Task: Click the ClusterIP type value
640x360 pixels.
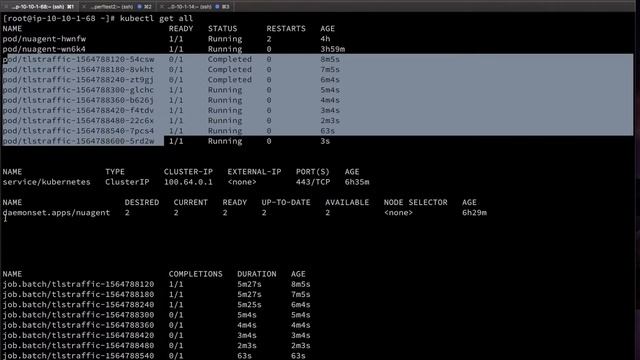Action: 127,182
